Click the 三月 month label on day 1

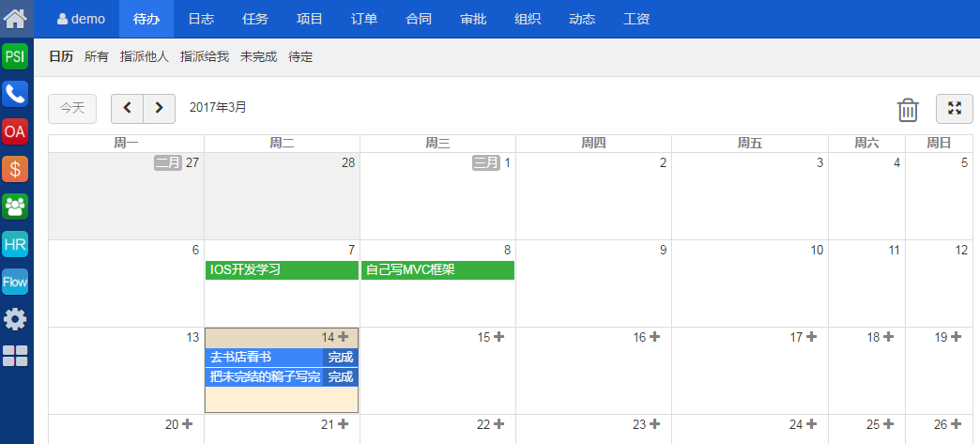486,163
